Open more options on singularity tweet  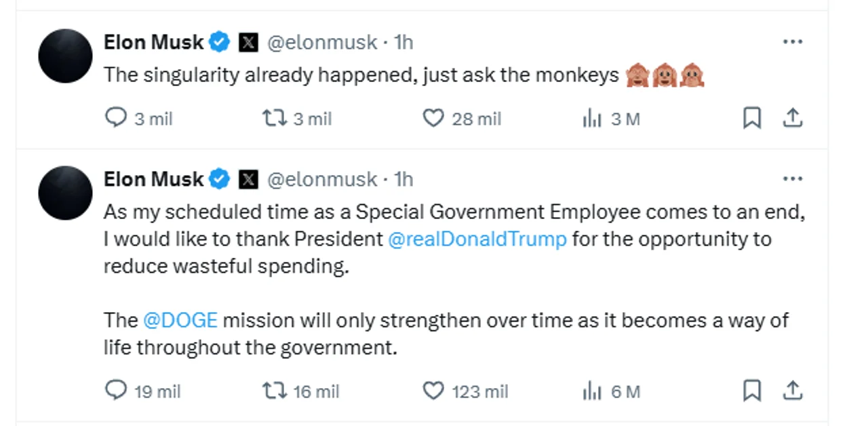click(x=792, y=42)
